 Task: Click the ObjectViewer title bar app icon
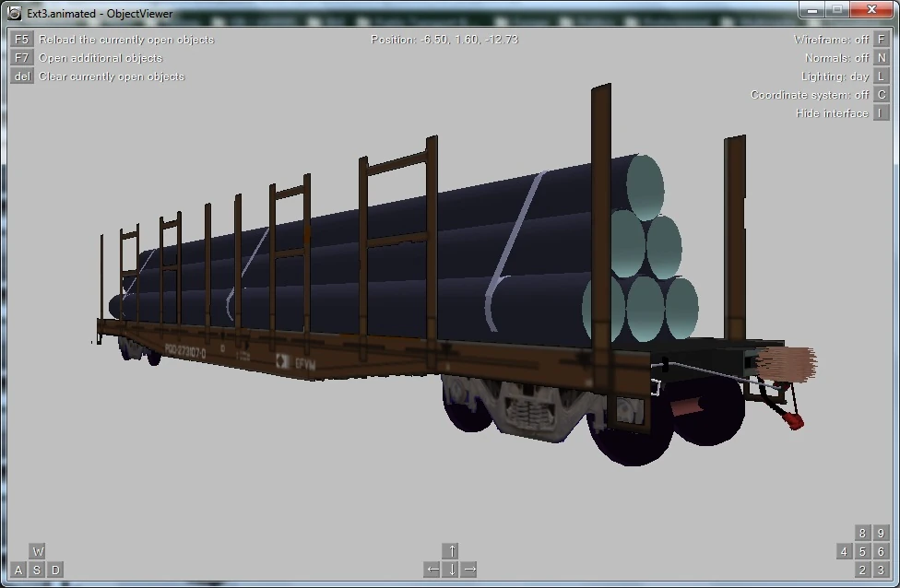(15, 13)
